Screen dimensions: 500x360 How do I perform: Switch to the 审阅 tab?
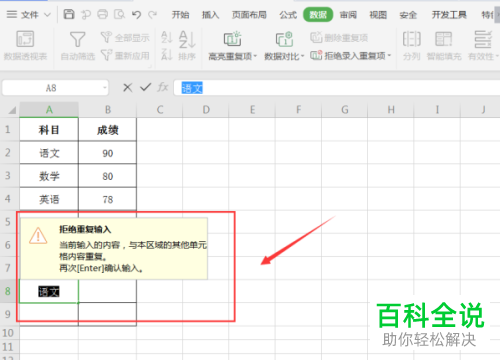point(348,15)
